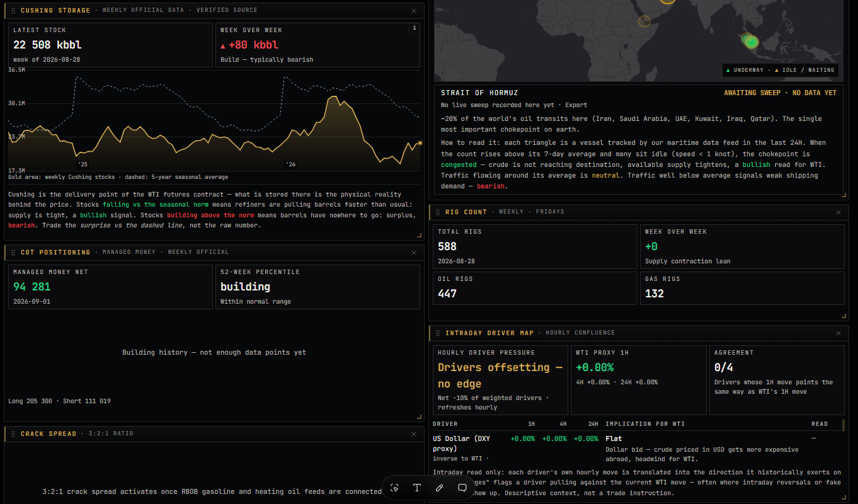The width and height of the screenshot is (858, 504).
Task: Grab the Cushing Storage panel drag handle
Action: pyautogui.click(x=14, y=11)
